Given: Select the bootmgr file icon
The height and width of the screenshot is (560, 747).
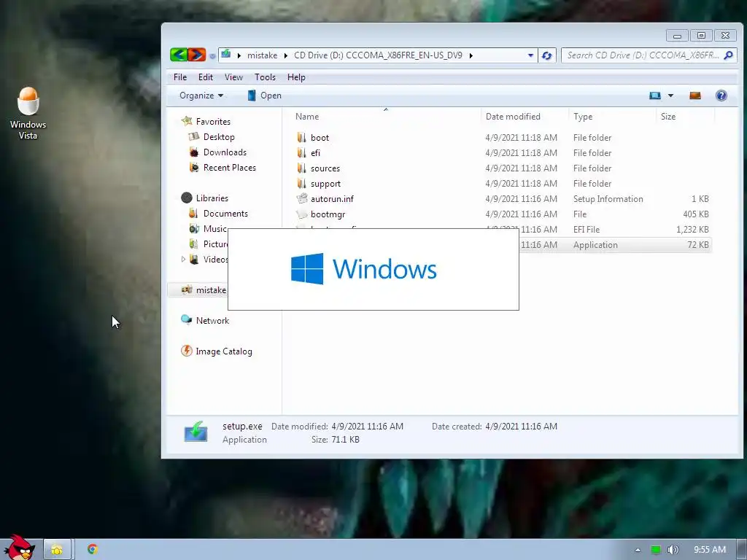Looking at the screenshot, I should click(x=301, y=214).
